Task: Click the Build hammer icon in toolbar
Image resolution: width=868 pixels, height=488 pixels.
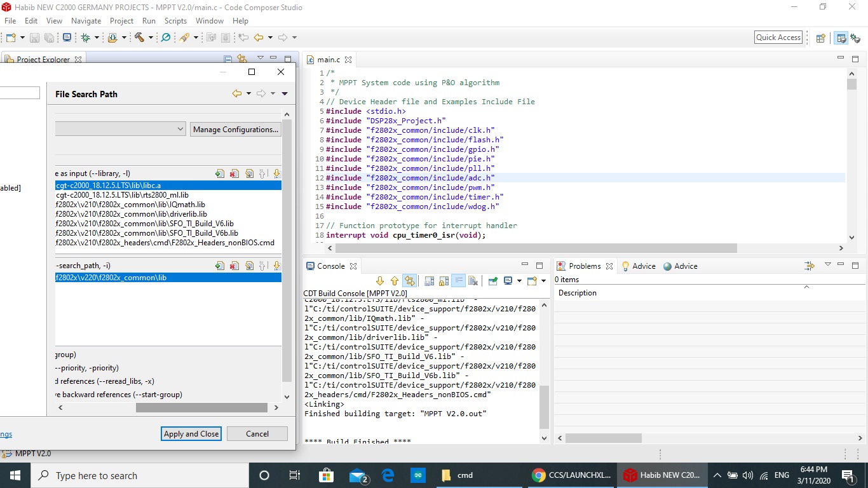Action: click(139, 37)
